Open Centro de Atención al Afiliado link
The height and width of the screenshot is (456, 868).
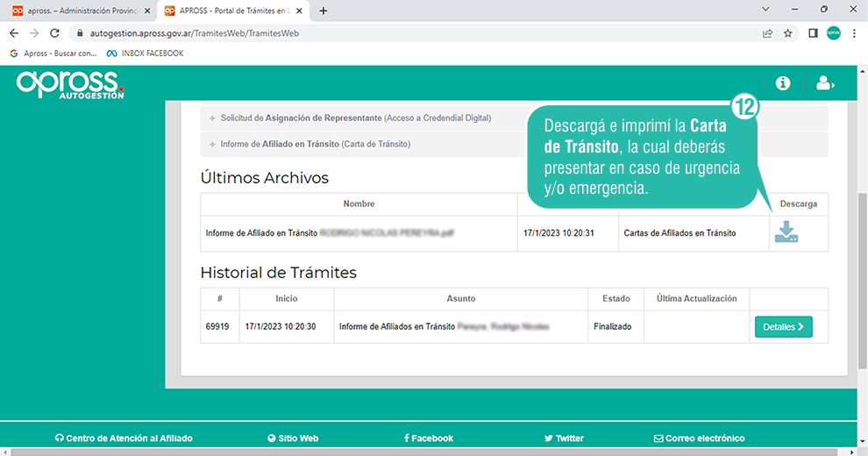124,438
